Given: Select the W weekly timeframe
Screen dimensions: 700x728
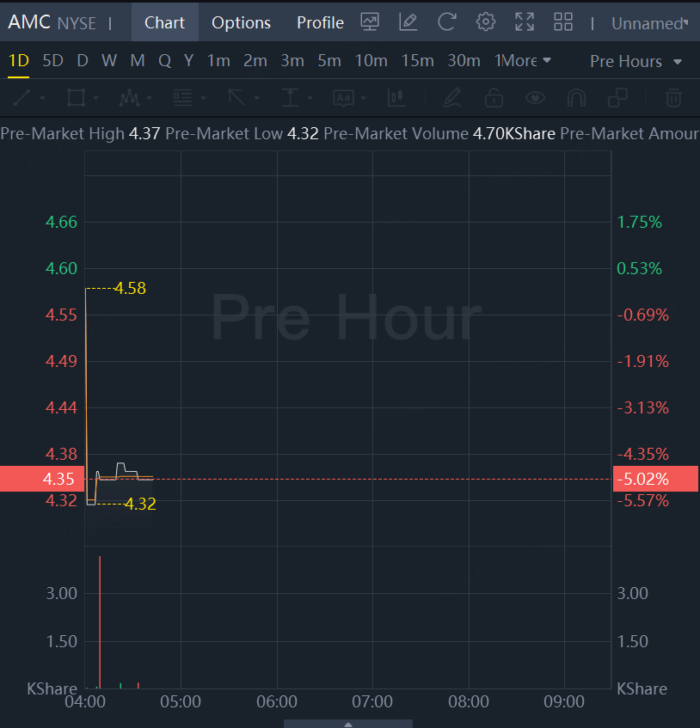Looking at the screenshot, I should coord(109,61).
